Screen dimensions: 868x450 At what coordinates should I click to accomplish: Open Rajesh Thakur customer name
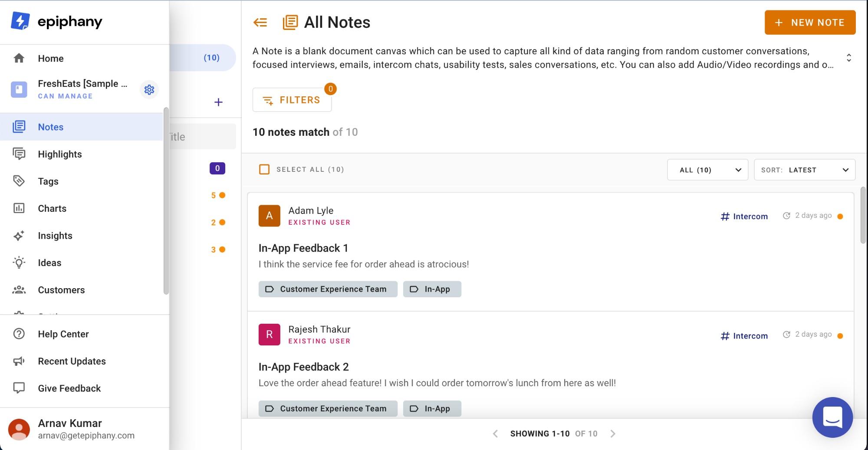(319, 329)
